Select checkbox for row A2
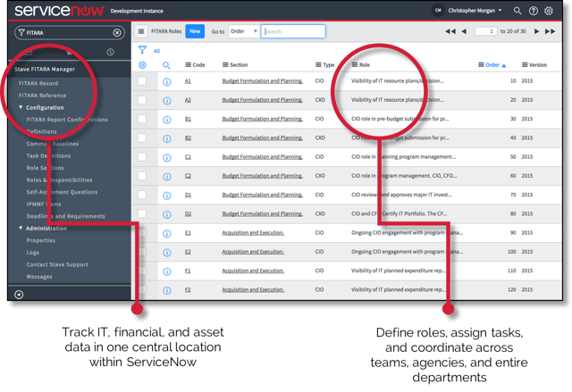 coord(142,100)
